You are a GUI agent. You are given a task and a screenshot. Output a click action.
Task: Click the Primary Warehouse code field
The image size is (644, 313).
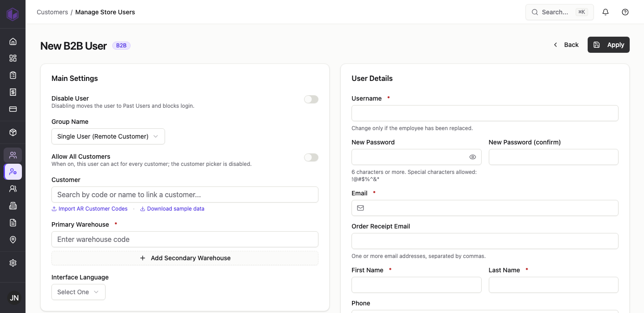[x=185, y=239]
